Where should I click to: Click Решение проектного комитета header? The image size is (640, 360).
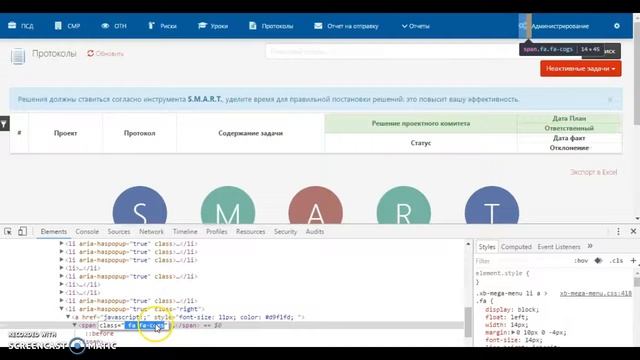[x=420, y=123]
